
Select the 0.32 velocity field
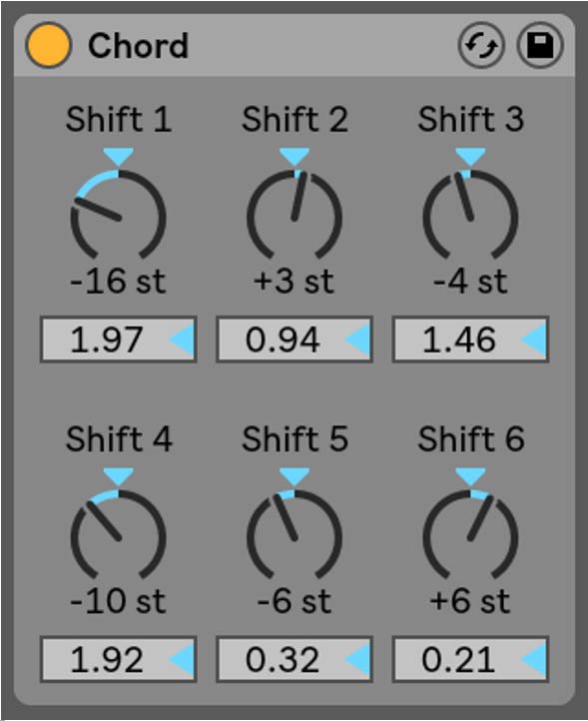pyautogui.click(x=294, y=659)
